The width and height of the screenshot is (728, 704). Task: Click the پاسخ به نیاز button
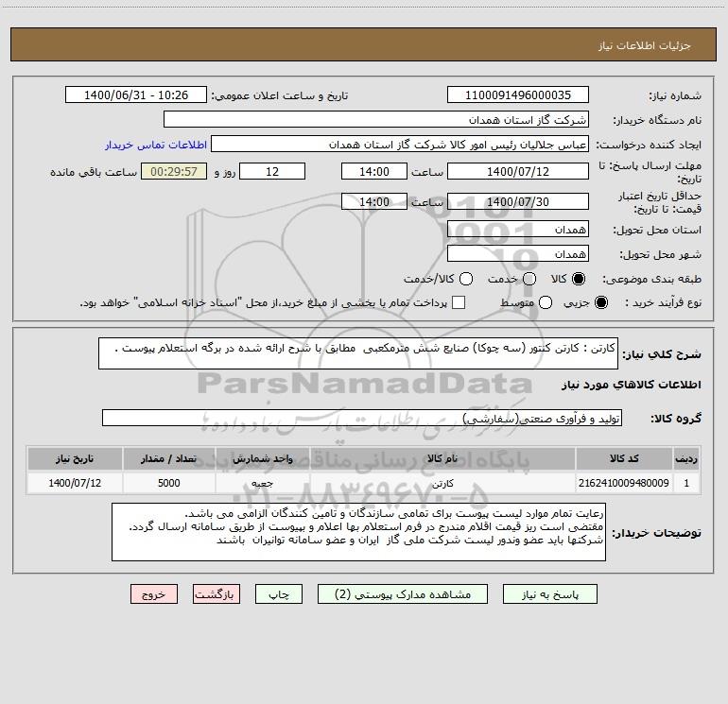[x=549, y=594]
